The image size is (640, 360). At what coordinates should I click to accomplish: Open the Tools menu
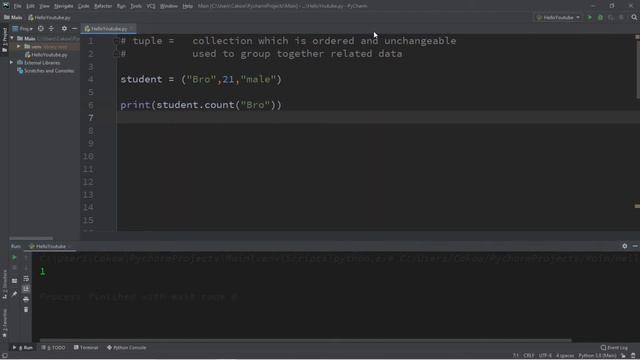pyautogui.click(x=136, y=6)
